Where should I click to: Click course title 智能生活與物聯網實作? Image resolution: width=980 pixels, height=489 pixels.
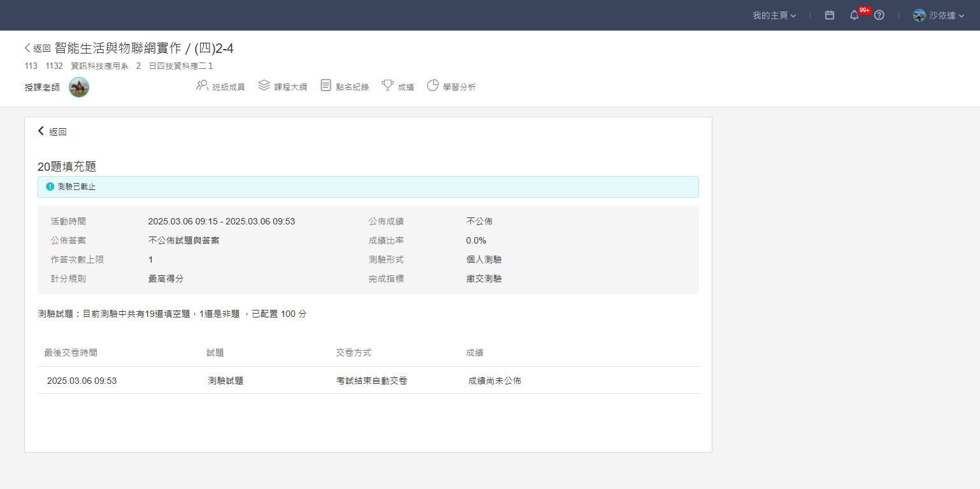click(x=118, y=48)
